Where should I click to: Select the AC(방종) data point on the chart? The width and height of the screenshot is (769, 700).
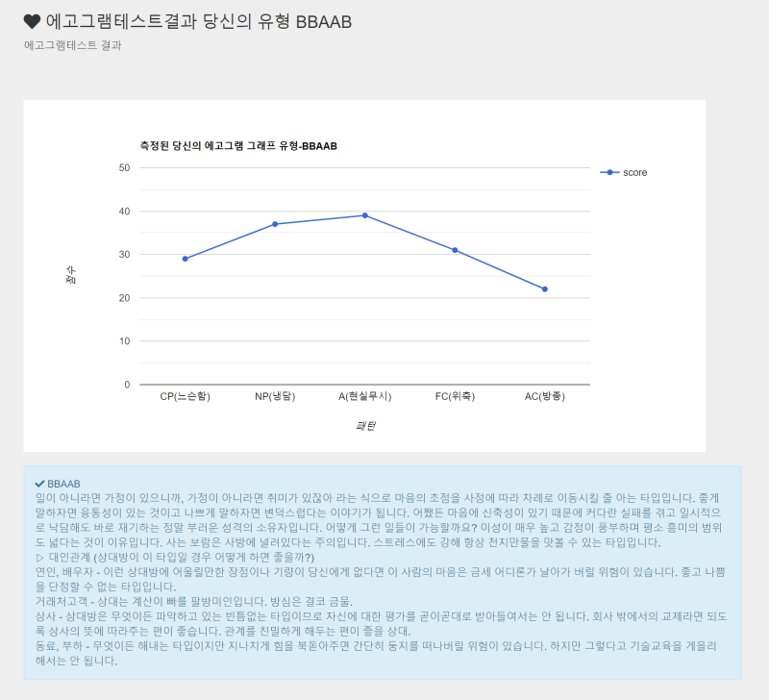click(544, 287)
